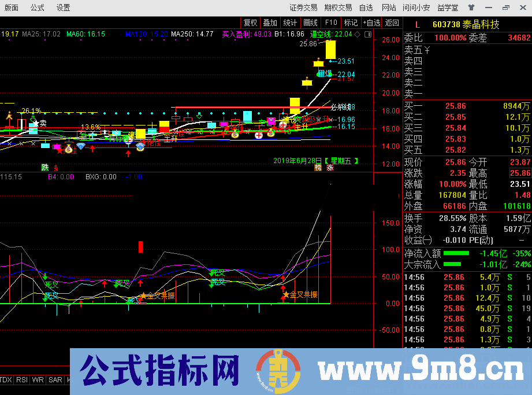
Task: Toggle 复权 price adjustment mode
Action: tap(251, 23)
